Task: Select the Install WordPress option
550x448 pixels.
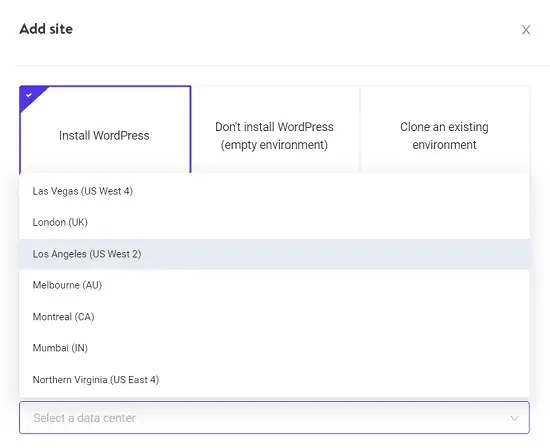Action: (x=105, y=130)
